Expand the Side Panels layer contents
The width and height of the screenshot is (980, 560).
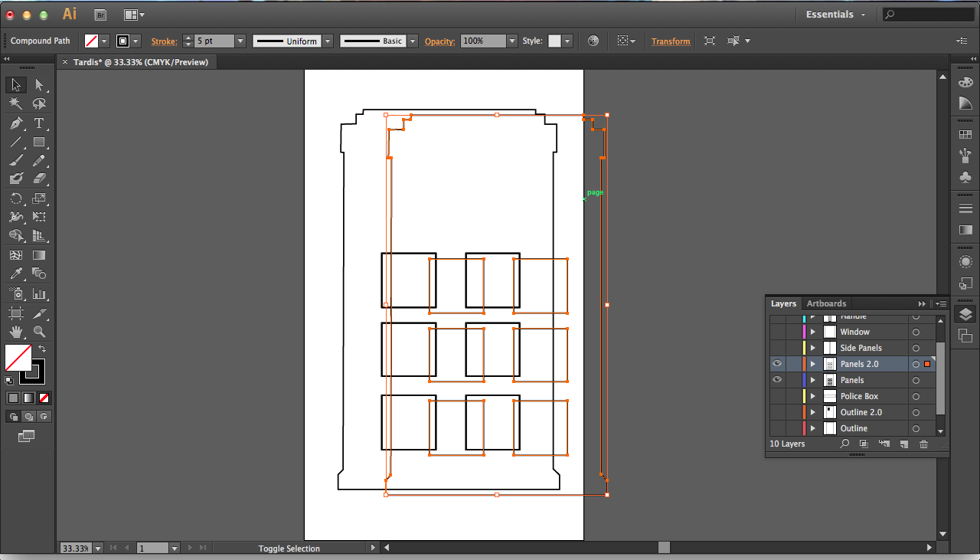813,348
